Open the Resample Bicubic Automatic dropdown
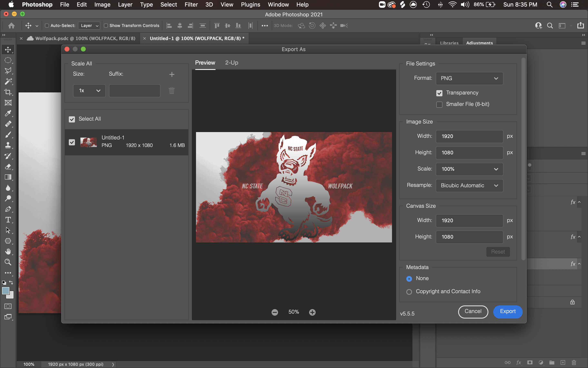The height and width of the screenshot is (368, 588). pyautogui.click(x=469, y=185)
